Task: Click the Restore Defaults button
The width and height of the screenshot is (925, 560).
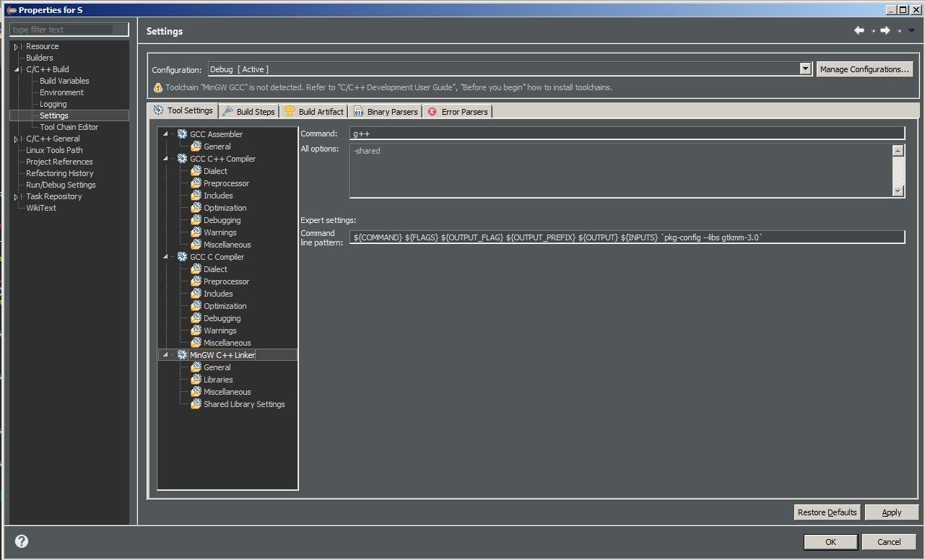Action: tap(827, 512)
